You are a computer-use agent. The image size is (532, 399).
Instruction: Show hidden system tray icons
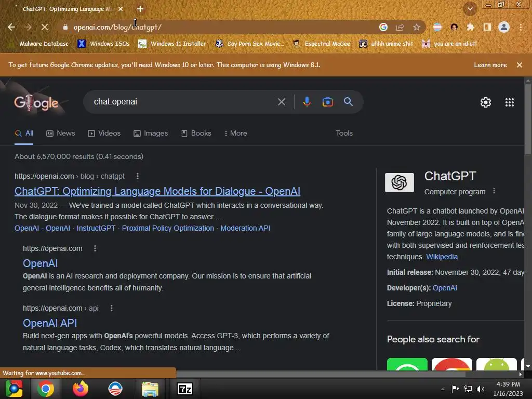click(x=443, y=389)
